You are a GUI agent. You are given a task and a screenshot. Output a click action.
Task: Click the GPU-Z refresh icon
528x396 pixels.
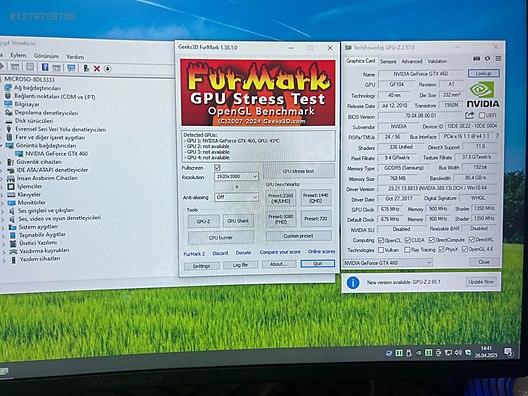tap(487, 59)
